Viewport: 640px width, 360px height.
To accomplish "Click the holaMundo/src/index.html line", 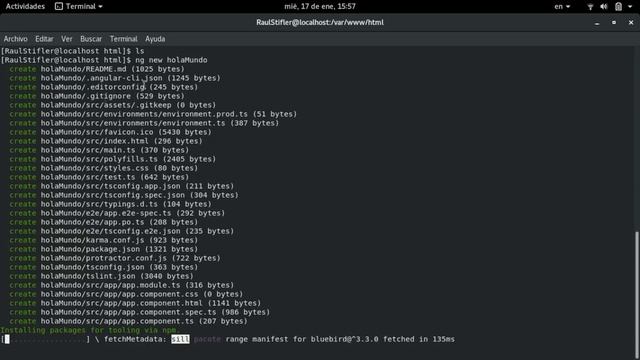I will 106,141.
